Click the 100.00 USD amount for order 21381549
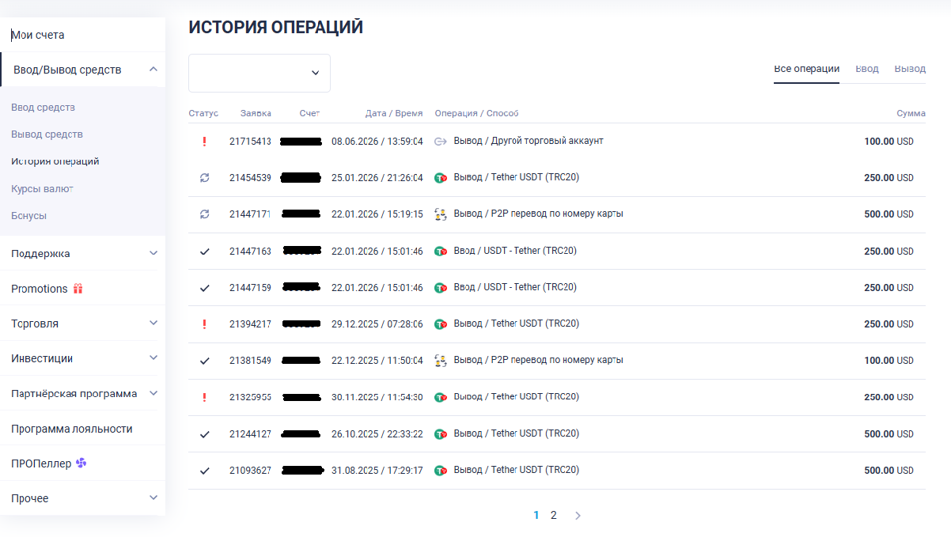This screenshot has width=951, height=560. click(x=888, y=361)
